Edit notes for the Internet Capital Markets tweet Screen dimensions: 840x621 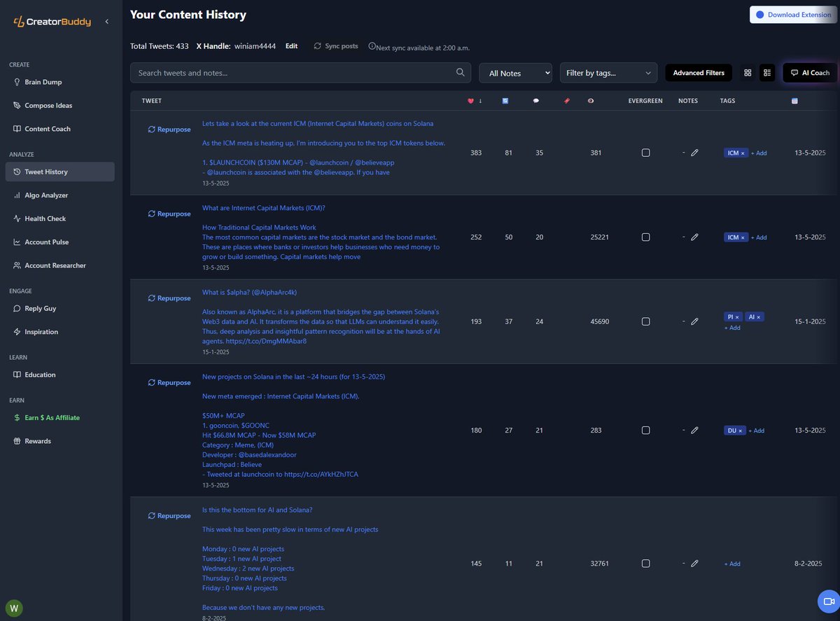pyautogui.click(x=694, y=237)
